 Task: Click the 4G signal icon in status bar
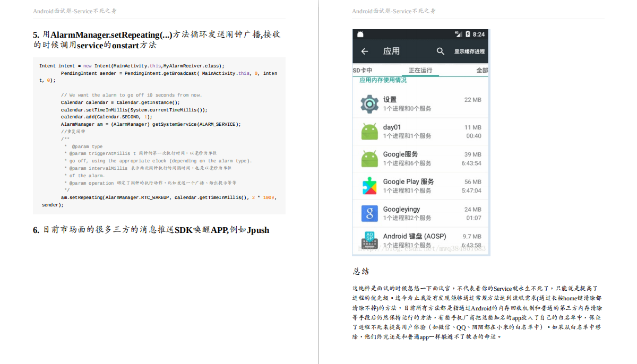click(458, 34)
